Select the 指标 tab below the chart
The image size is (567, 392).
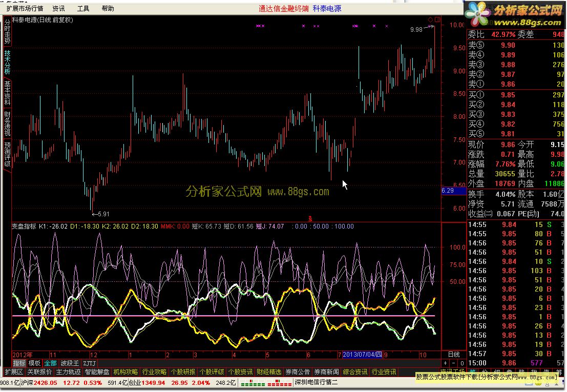pyautogui.click(x=19, y=363)
